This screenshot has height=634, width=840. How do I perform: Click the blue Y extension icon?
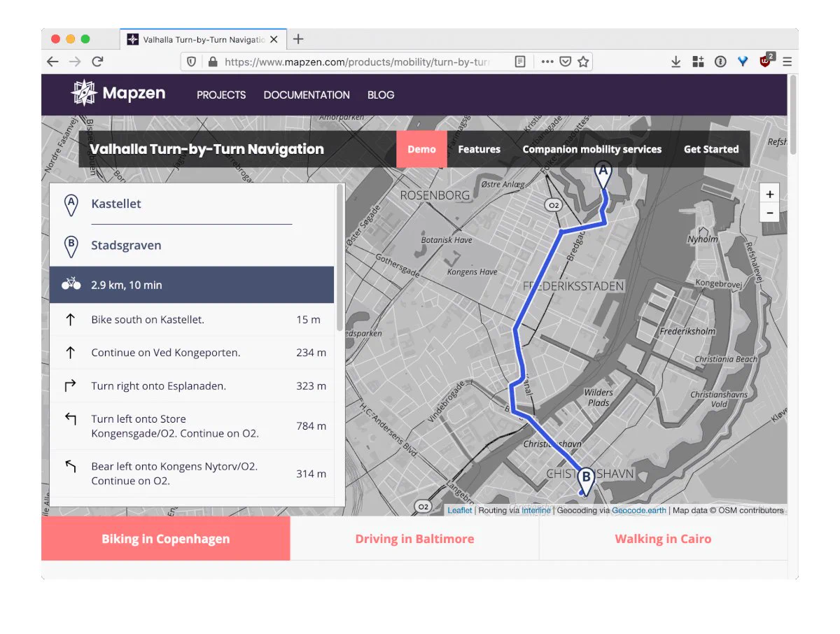743,62
